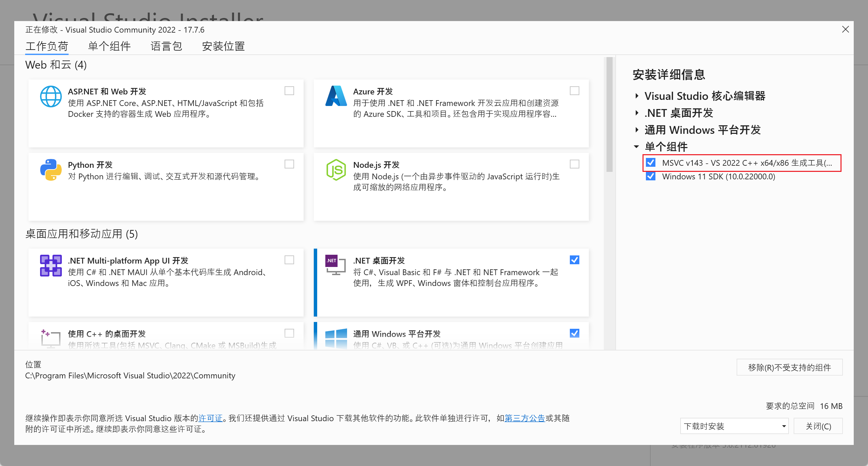868x466 pixels.
Task: Open the 第三方公告 link
Action: (x=525, y=418)
